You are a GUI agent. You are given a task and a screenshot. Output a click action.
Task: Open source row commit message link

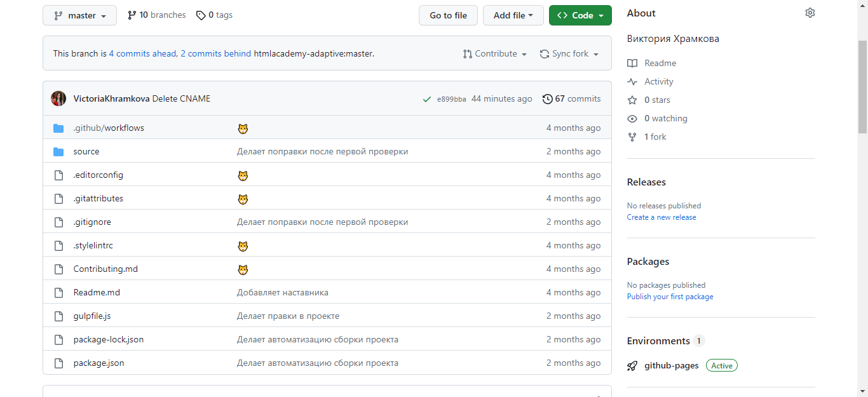click(x=322, y=151)
